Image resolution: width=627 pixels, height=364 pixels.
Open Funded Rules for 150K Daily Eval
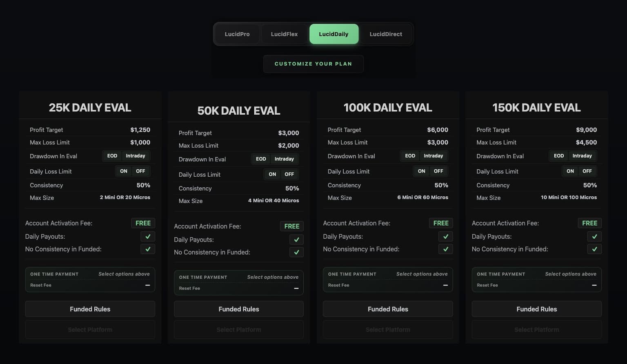[x=537, y=309]
